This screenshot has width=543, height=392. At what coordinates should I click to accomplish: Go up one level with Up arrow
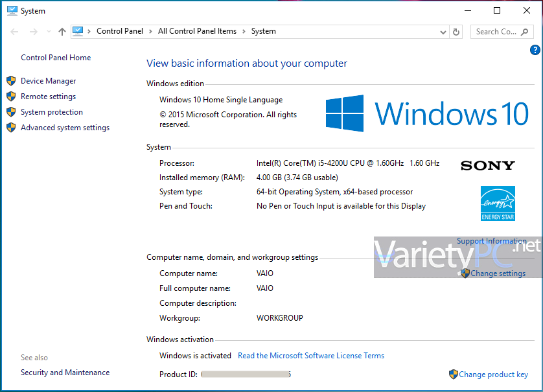(x=62, y=32)
